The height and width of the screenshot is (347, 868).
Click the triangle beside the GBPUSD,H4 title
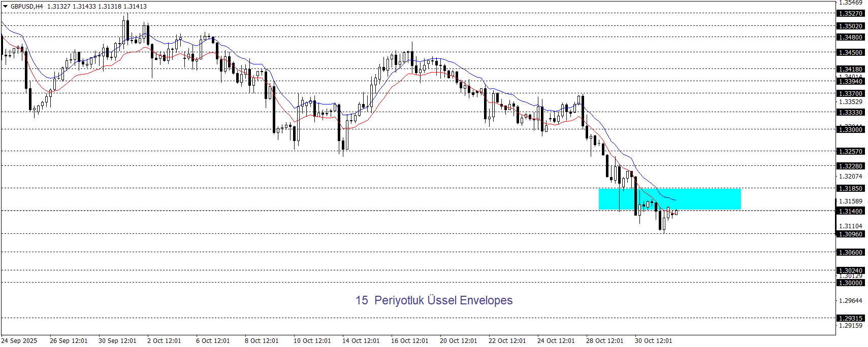tap(6, 7)
